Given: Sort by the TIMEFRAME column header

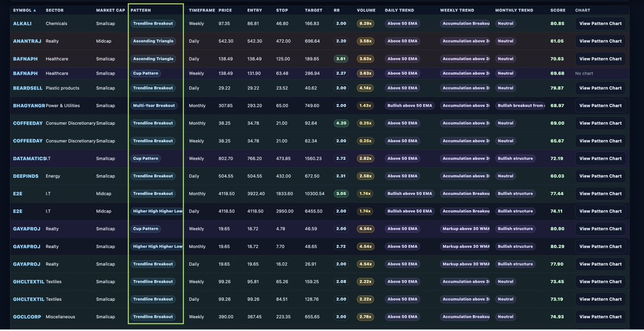Looking at the screenshot, I should pyautogui.click(x=202, y=10).
